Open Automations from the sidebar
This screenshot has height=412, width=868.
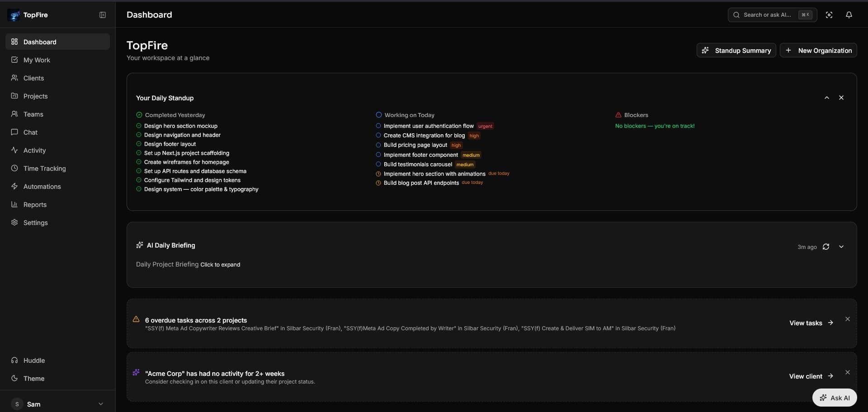[x=42, y=187]
